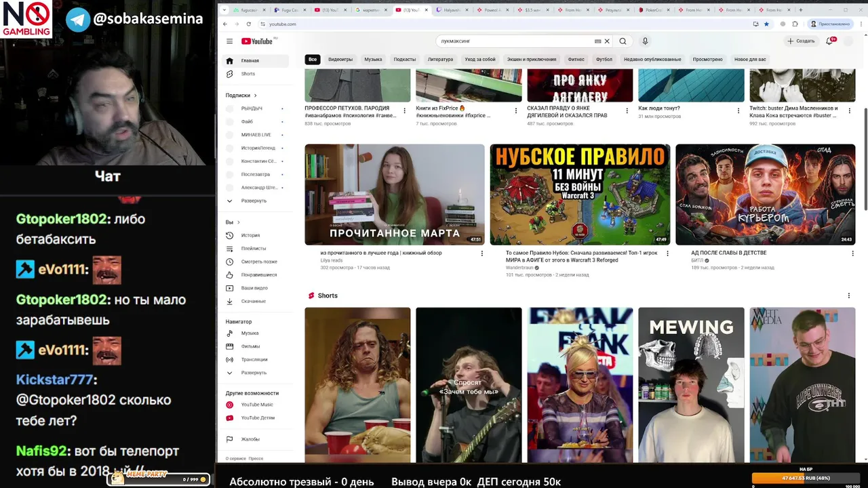
Task: Select the Подкасты filter chip
Action: [405, 60]
